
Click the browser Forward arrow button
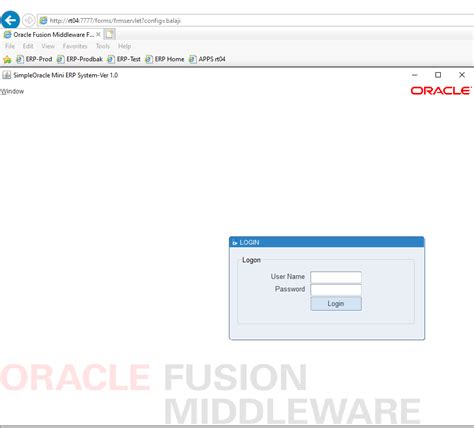tap(29, 20)
